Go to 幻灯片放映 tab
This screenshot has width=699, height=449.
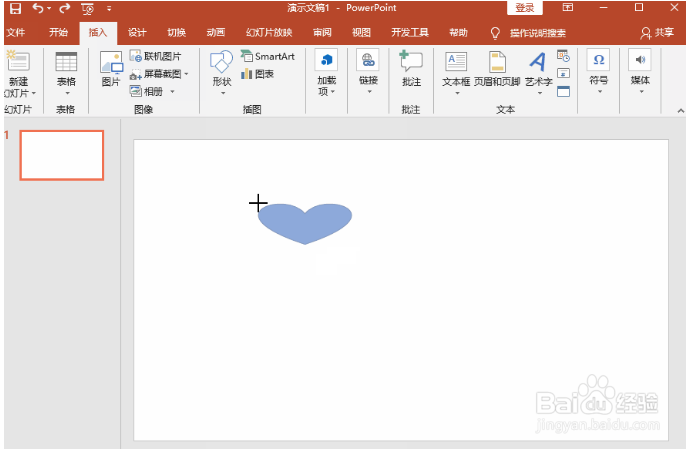click(269, 33)
